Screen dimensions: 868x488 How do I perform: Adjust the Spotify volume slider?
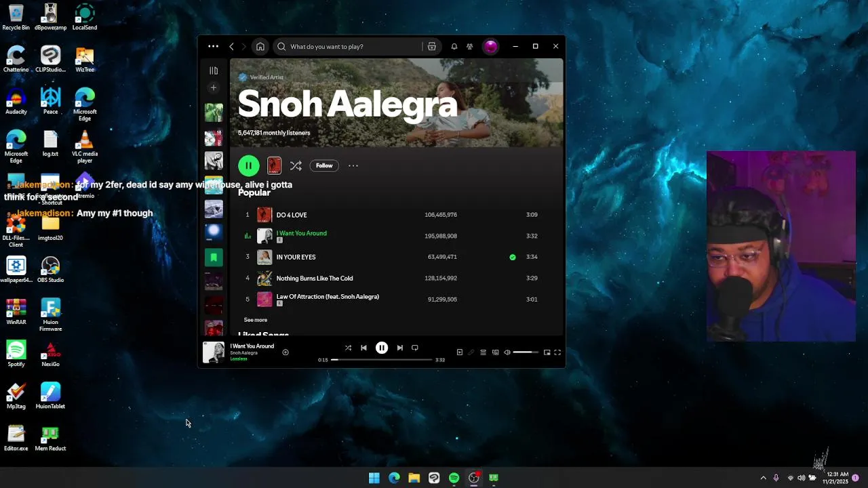click(526, 352)
